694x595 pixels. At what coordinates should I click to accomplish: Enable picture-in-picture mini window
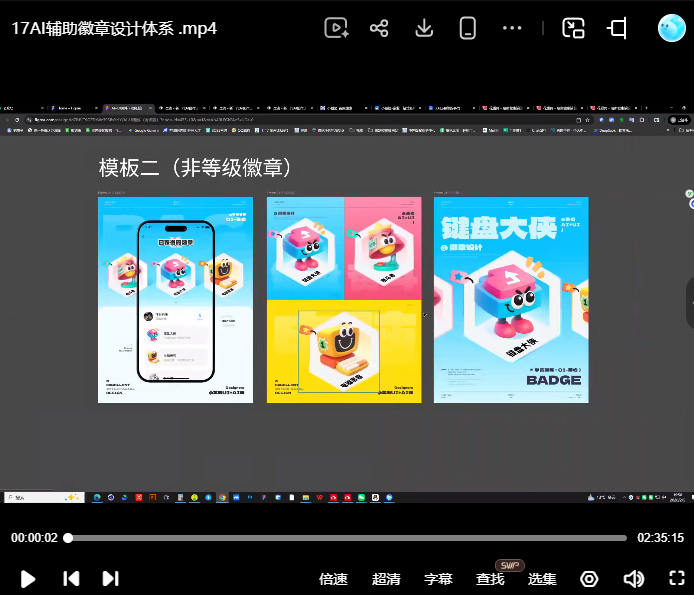(x=573, y=28)
